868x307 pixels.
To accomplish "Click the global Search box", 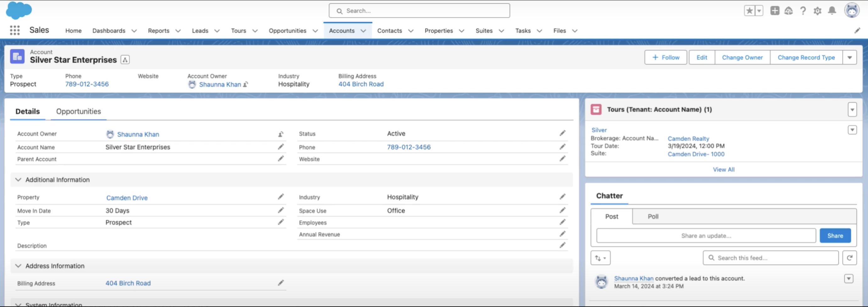I will click(x=419, y=11).
